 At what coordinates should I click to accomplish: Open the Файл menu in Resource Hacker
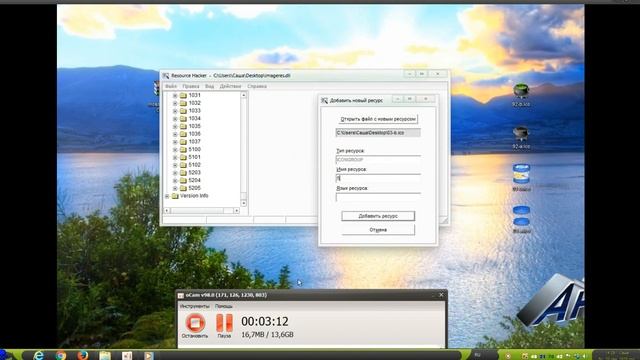pyautogui.click(x=171, y=86)
